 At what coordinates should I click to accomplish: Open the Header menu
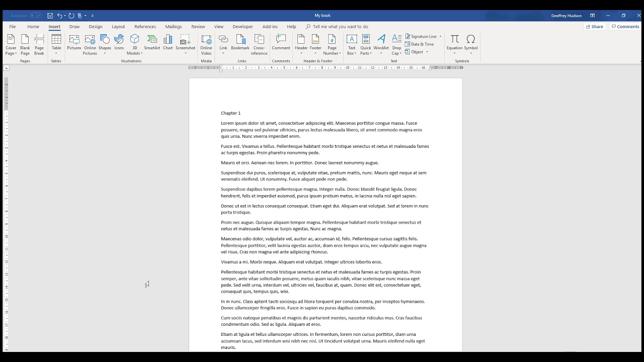[301, 45]
